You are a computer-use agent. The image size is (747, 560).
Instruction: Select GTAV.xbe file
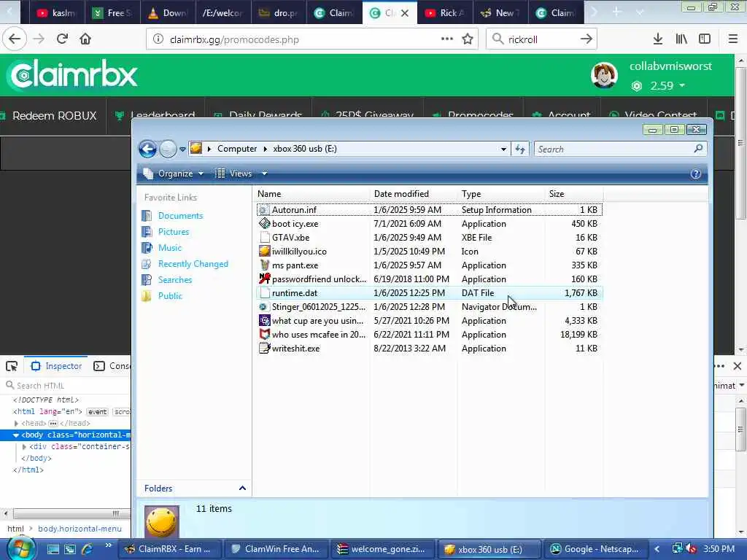[x=290, y=237]
